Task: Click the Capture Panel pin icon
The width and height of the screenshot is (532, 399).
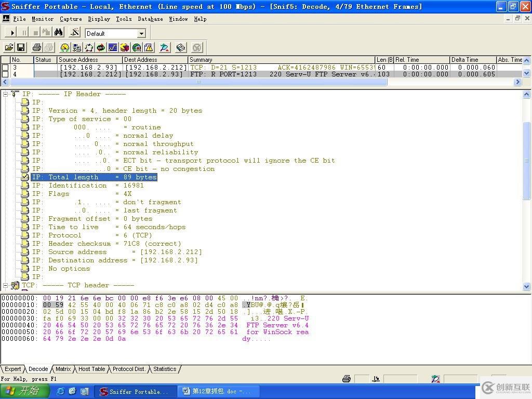Action: click(x=165, y=47)
